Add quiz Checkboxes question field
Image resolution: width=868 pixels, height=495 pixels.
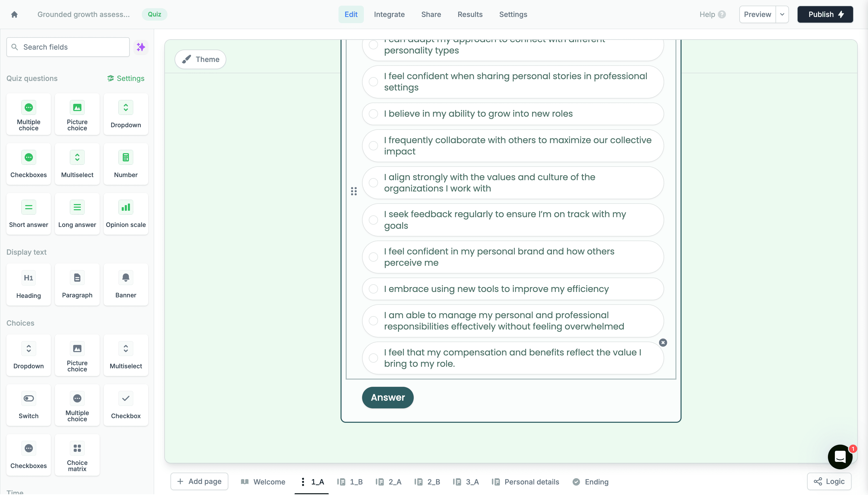[x=29, y=164]
